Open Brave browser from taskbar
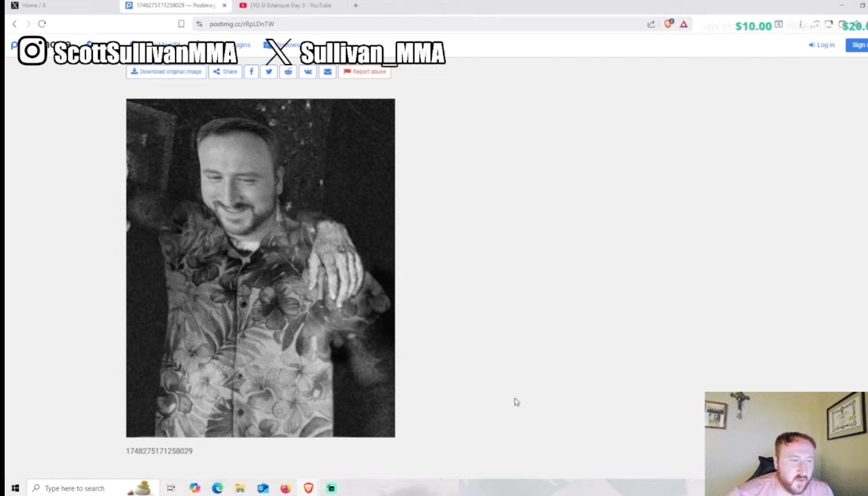Viewport: 868px width, 496px height. [309, 488]
